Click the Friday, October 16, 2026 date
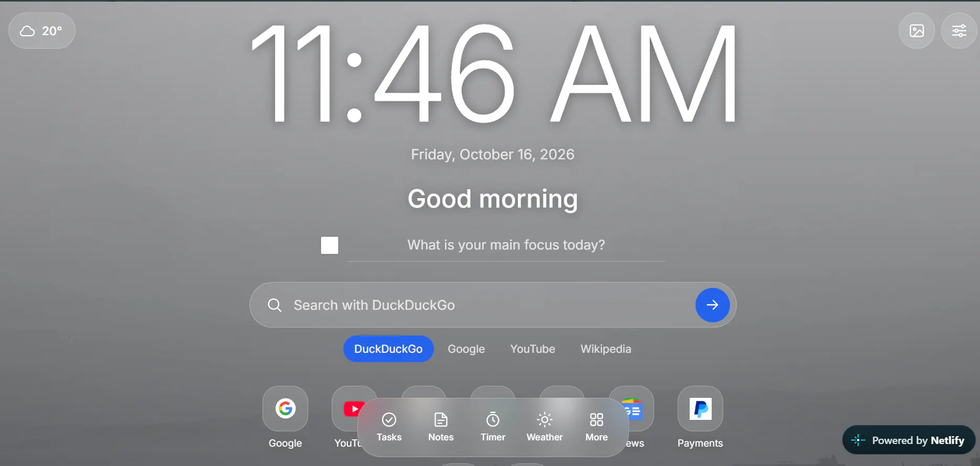This screenshot has width=980, height=466. [493, 155]
